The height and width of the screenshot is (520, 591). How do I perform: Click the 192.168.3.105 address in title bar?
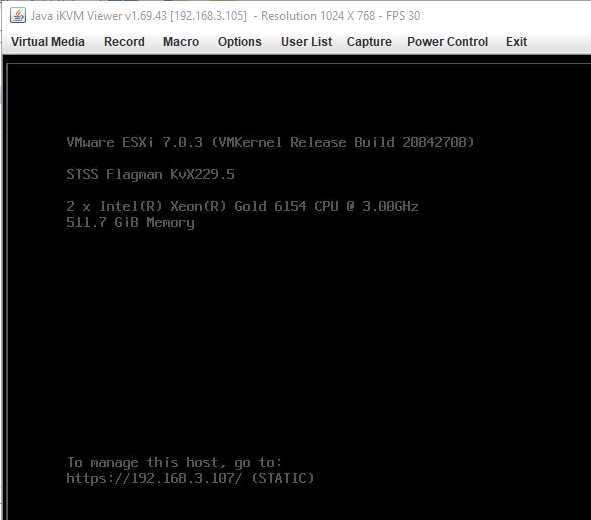click(208, 16)
